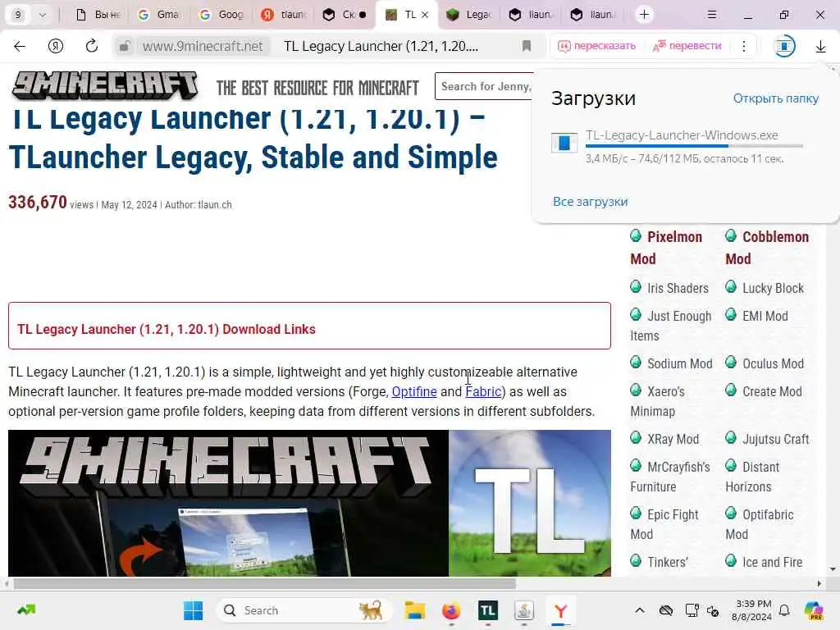
Task: Open the notifications bell in the tray
Action: 784,610
